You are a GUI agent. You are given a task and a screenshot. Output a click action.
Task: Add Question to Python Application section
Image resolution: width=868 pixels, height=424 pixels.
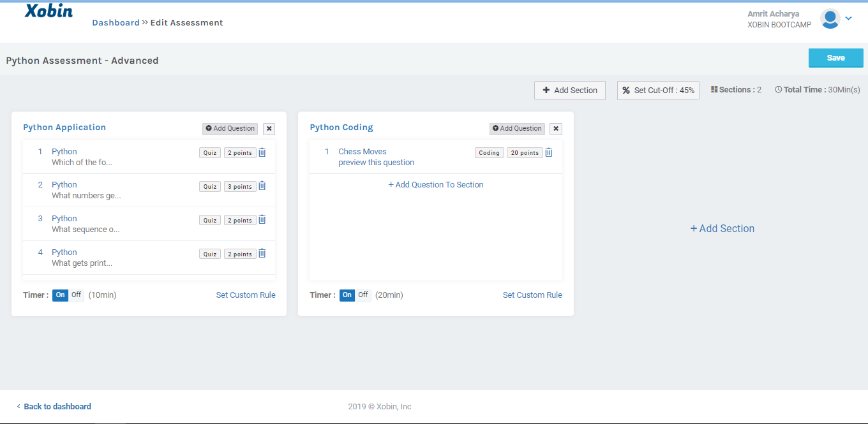[x=230, y=129]
